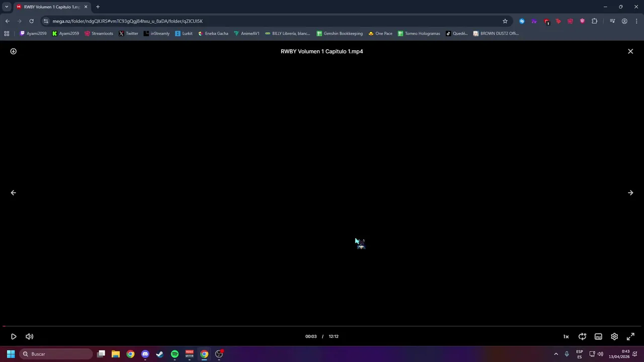The height and width of the screenshot is (362, 644).
Task: Open the Chrome media control button
Action: pyautogui.click(x=612, y=21)
